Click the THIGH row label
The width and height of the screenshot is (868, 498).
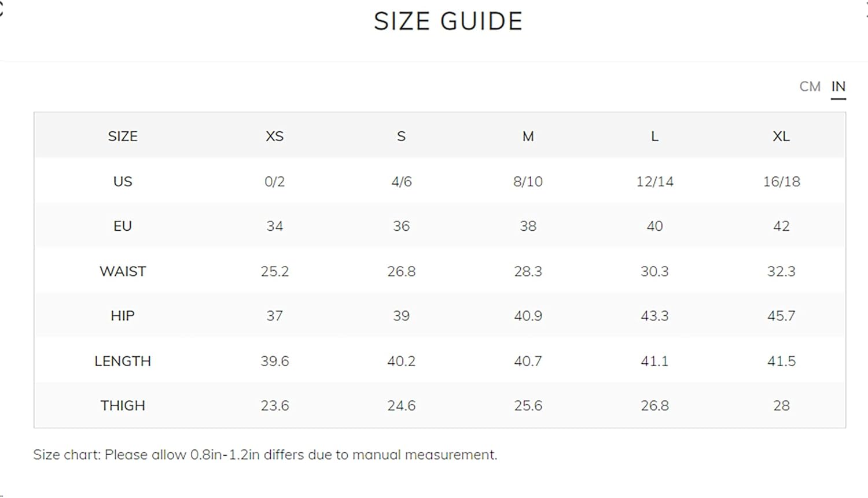click(123, 405)
